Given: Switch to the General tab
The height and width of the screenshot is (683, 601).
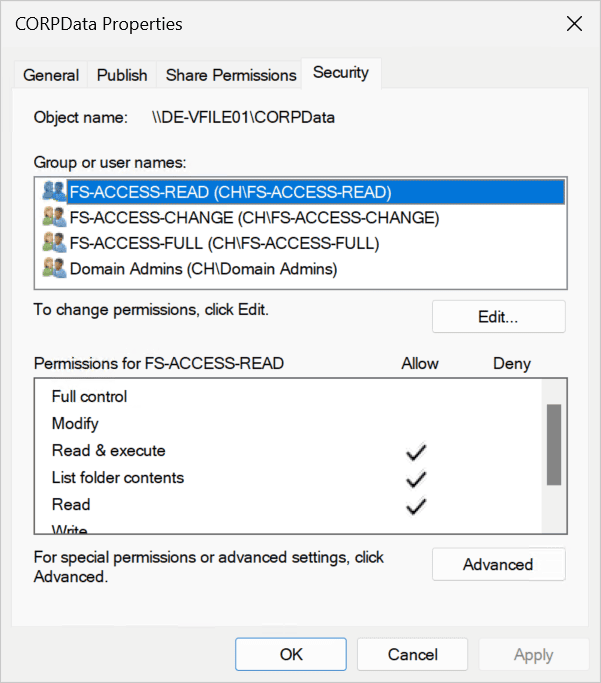Looking at the screenshot, I should (x=51, y=75).
